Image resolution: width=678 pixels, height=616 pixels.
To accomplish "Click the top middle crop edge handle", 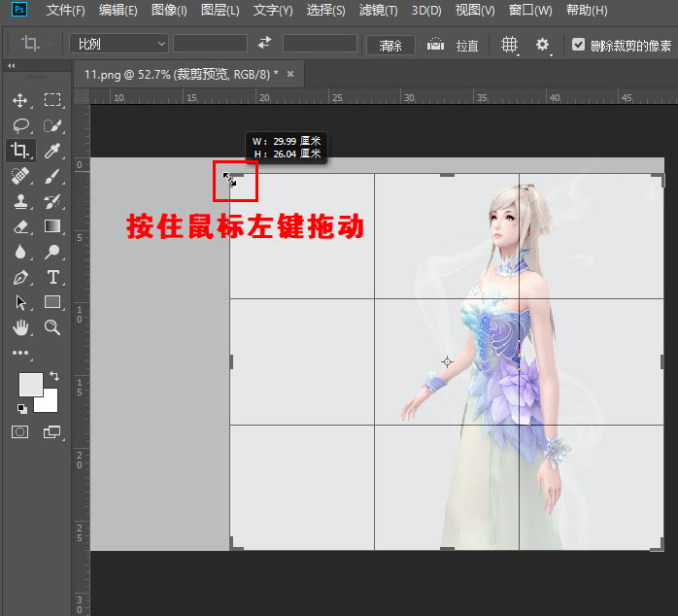I will pos(447,175).
